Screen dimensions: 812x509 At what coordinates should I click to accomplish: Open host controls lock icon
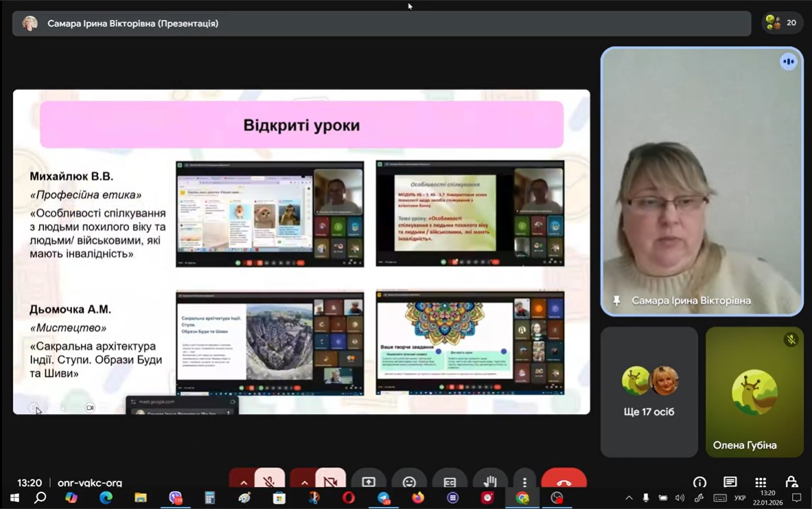click(791, 482)
